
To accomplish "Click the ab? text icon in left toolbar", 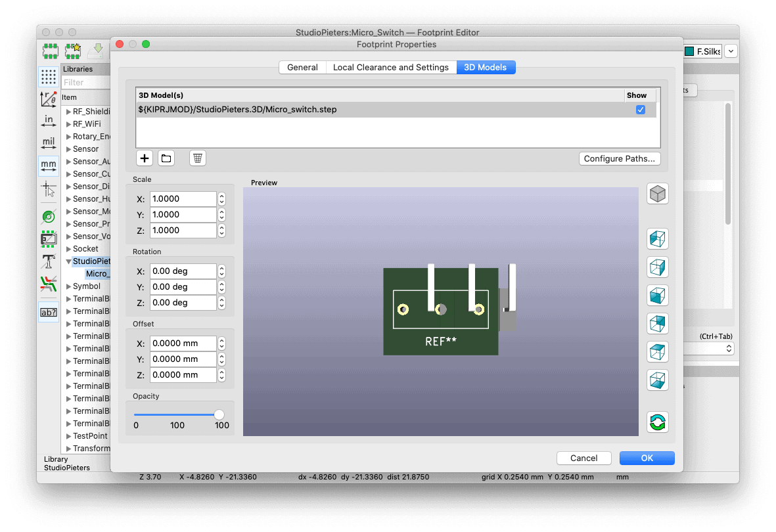I will point(49,312).
